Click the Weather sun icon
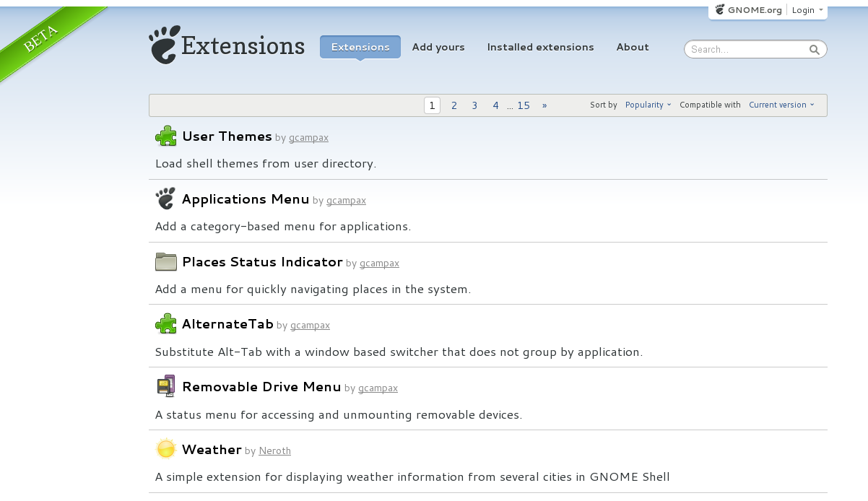 coord(166,449)
